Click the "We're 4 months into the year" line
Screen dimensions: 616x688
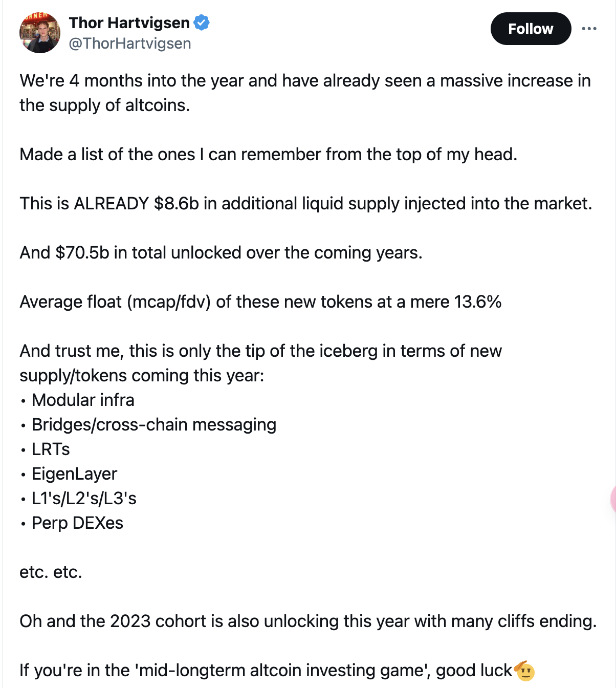[x=305, y=81]
